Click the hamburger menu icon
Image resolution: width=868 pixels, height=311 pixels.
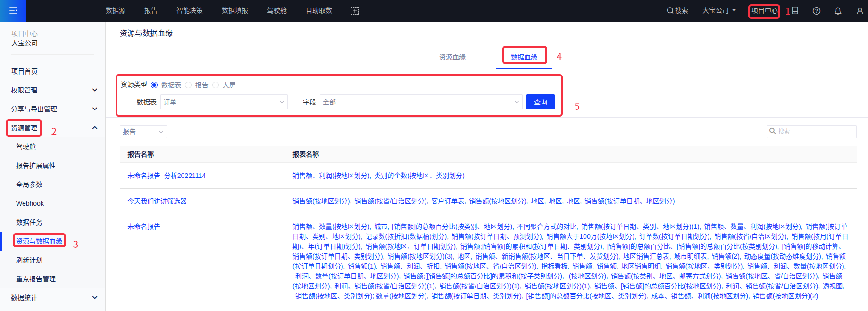click(x=13, y=10)
